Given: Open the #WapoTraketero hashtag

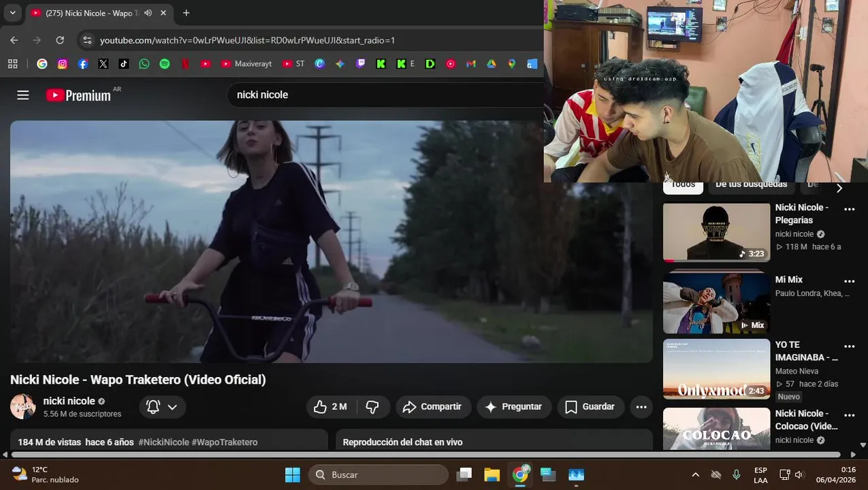Looking at the screenshot, I should pyautogui.click(x=225, y=442).
